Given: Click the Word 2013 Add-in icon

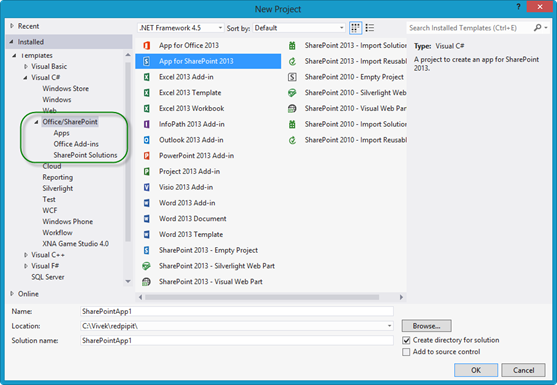Looking at the screenshot, I should [x=146, y=203].
